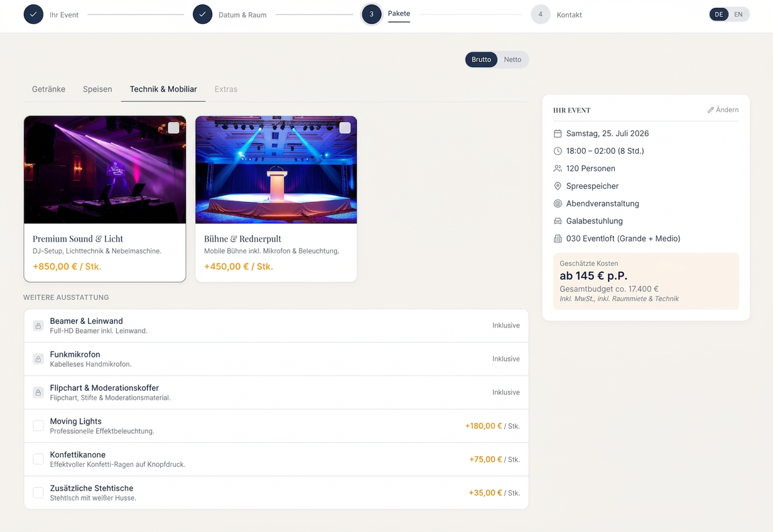This screenshot has height=532, width=773.
Task: Click the Bühne & Rednerpult package image
Action: point(276,169)
